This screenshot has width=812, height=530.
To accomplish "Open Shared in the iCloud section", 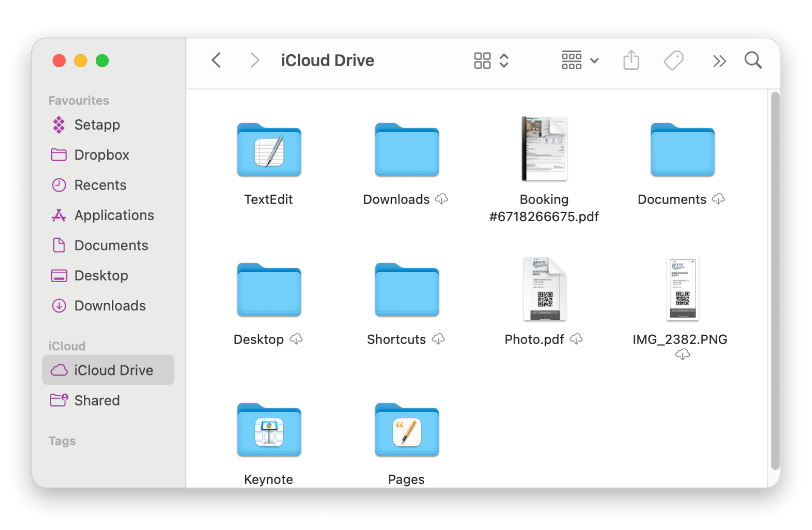I will coord(108,400).
